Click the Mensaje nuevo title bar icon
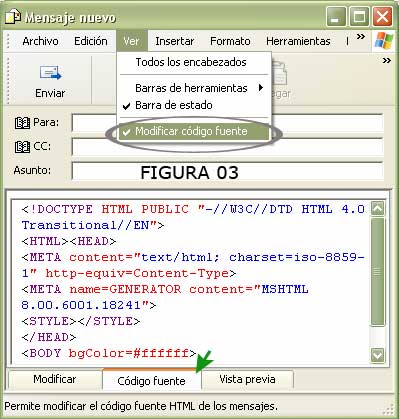 click(13, 17)
